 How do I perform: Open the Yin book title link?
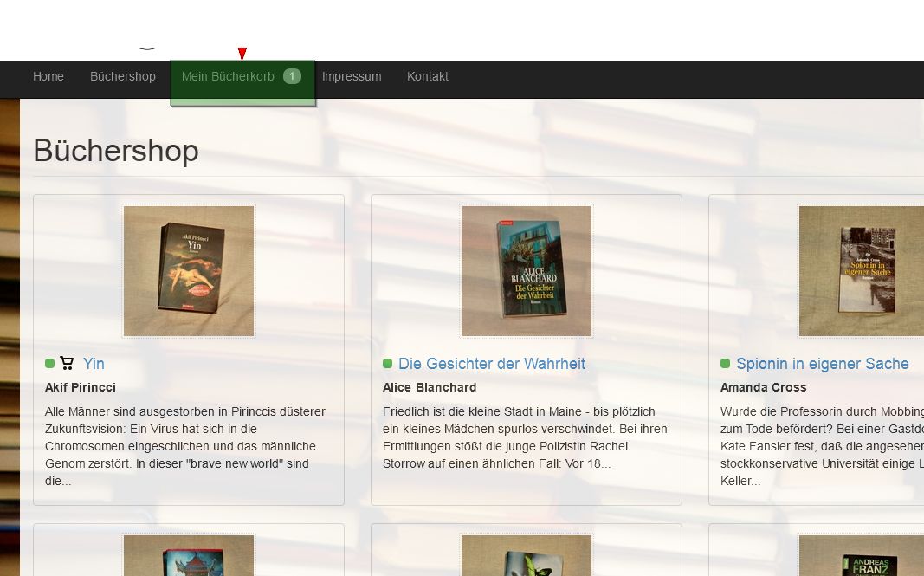94,364
